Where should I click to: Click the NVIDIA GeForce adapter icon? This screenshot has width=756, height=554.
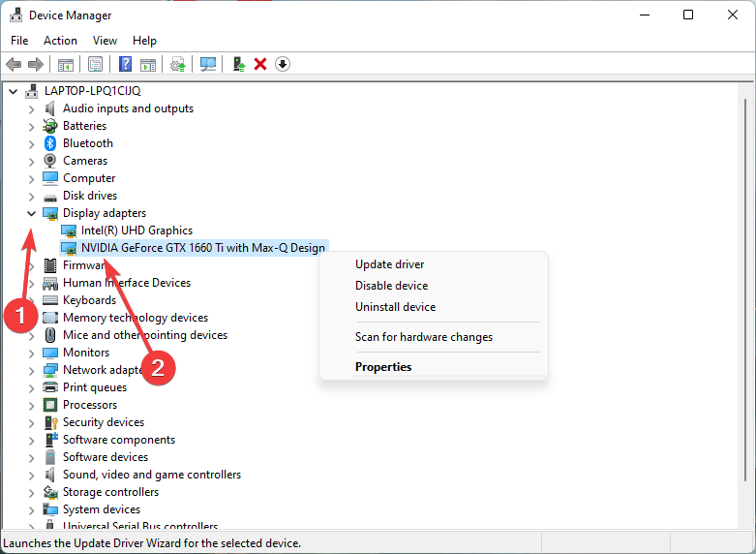pyautogui.click(x=69, y=248)
